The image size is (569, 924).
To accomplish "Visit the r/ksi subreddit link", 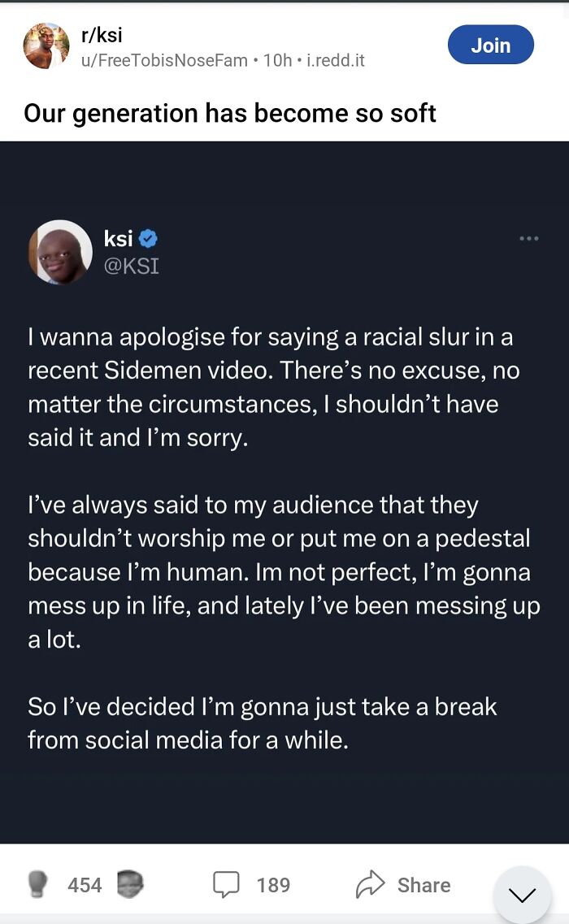I will [x=98, y=34].
